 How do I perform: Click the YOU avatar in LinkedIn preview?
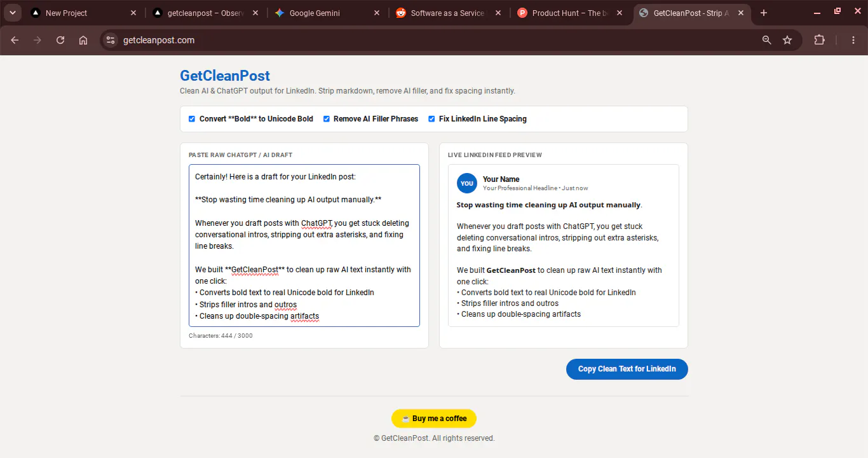coord(467,183)
